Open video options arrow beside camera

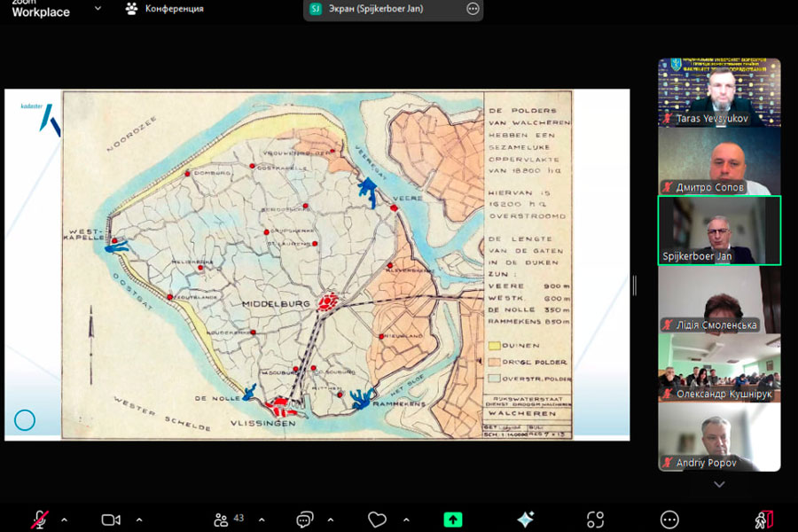[x=139, y=520]
